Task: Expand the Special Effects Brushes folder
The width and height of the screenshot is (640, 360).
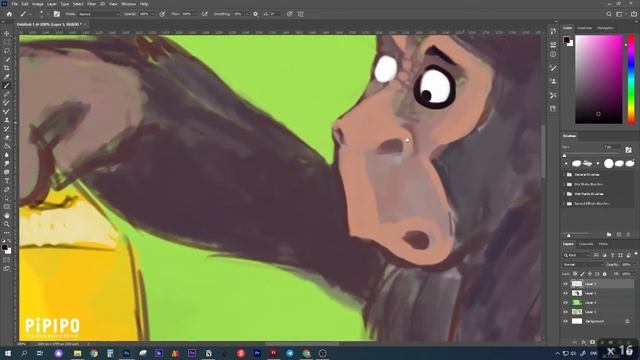Action: [x=564, y=203]
